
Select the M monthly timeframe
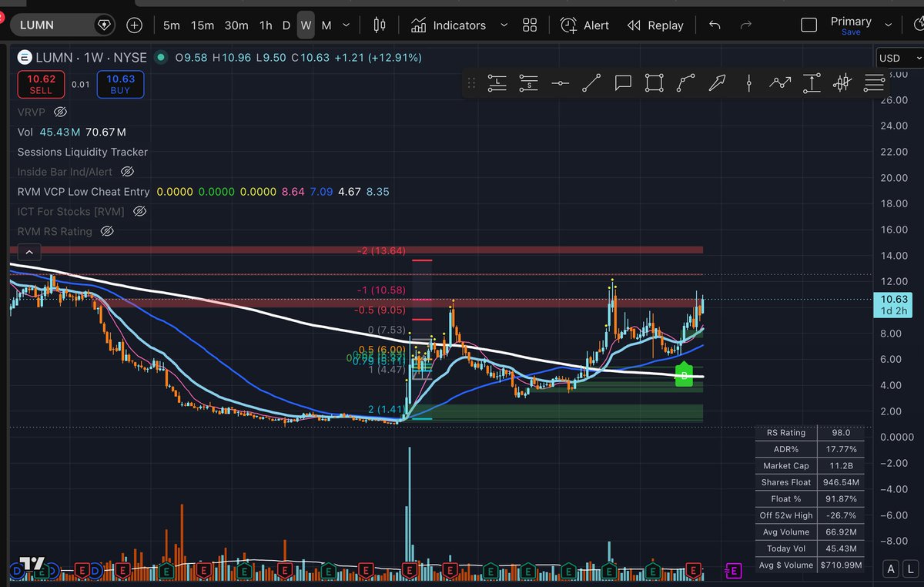click(x=326, y=25)
